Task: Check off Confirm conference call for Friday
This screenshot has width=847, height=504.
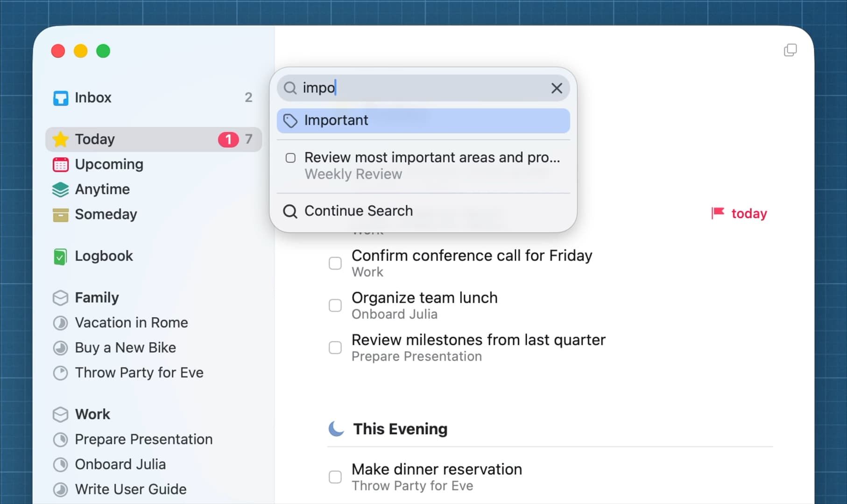Action: click(x=335, y=263)
